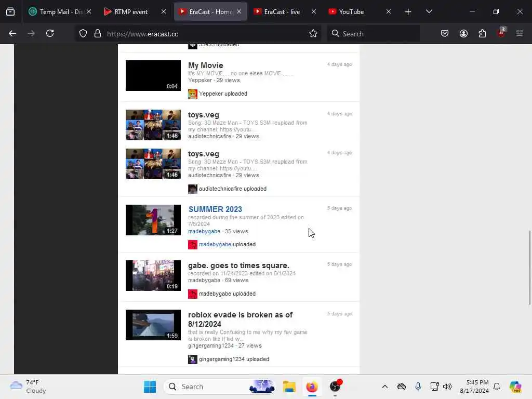Screen dimensions: 532x399
Task: Open the Pocket save icon
Action: point(445,34)
